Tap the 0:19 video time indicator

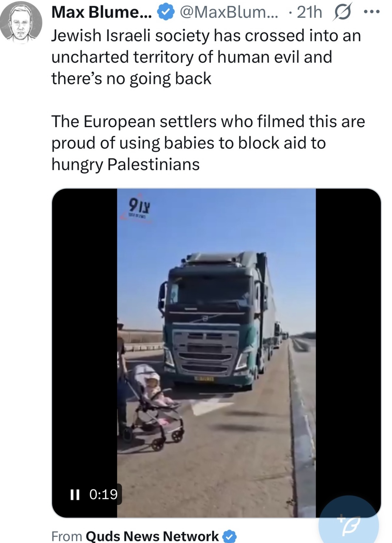(104, 494)
